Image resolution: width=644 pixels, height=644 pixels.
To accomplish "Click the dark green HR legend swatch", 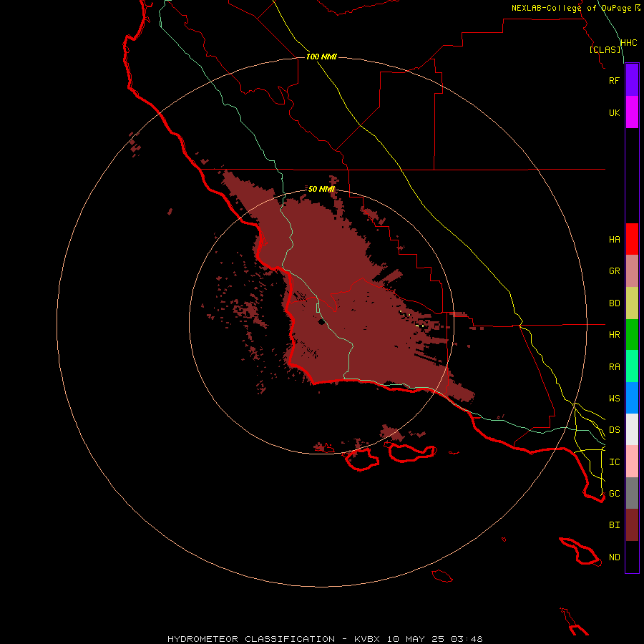I will (x=632, y=335).
